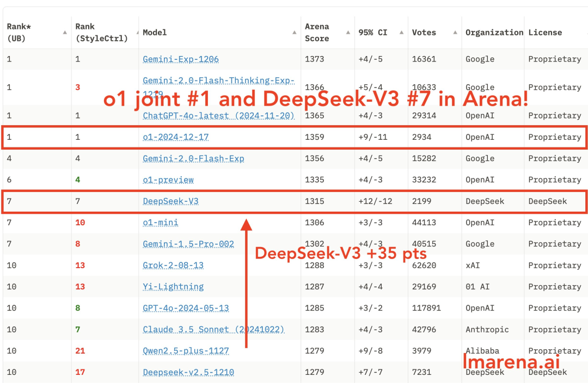
Task: Select StyleCtrl rank 21 for Qwen2.5-plus
Action: pos(80,351)
